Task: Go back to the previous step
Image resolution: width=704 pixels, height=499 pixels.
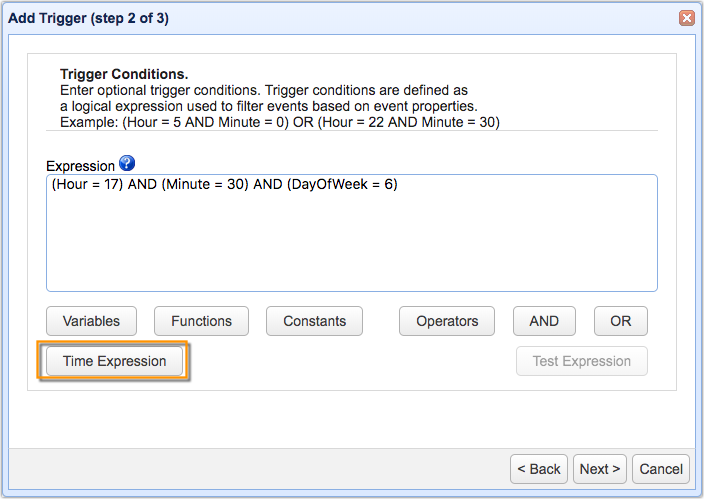Action: point(539,469)
